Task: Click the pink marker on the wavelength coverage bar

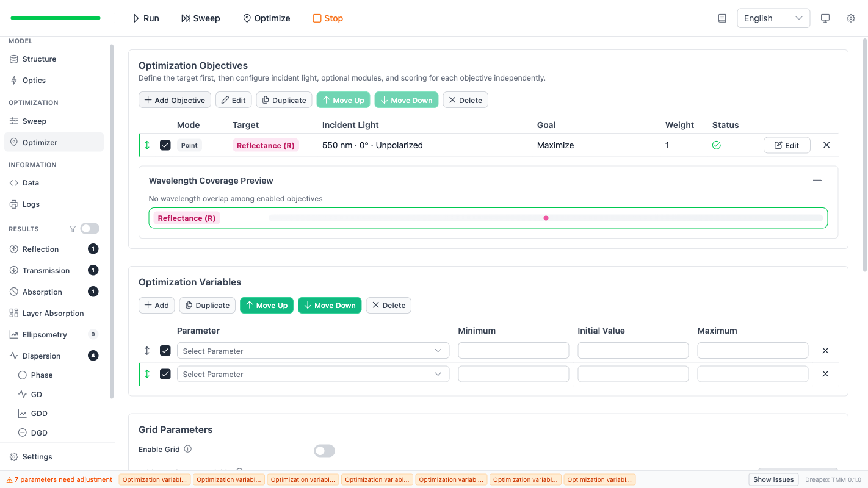Action: (x=546, y=218)
